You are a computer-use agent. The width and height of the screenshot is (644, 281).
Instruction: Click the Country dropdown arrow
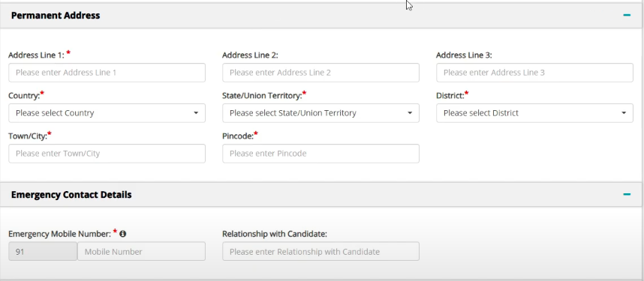point(196,113)
